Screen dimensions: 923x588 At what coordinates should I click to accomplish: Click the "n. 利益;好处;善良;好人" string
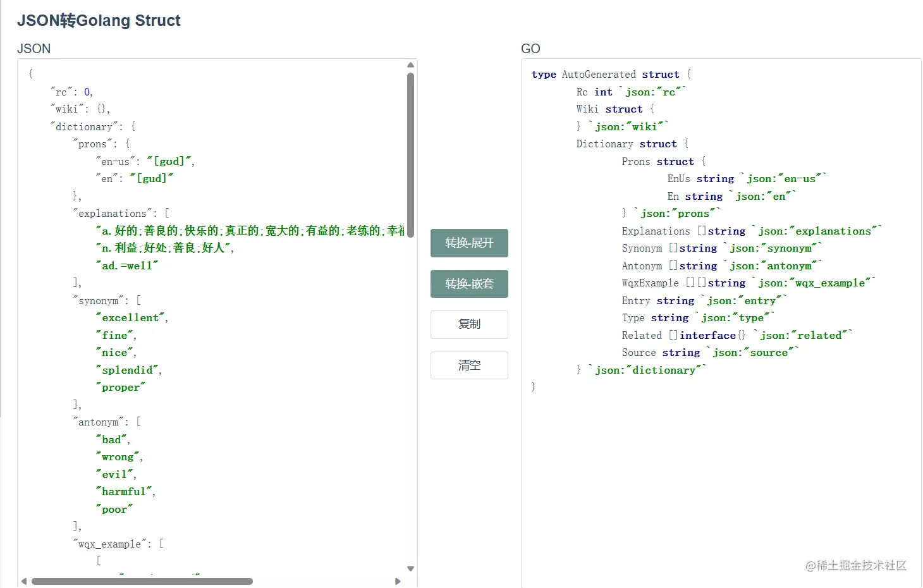(165, 248)
